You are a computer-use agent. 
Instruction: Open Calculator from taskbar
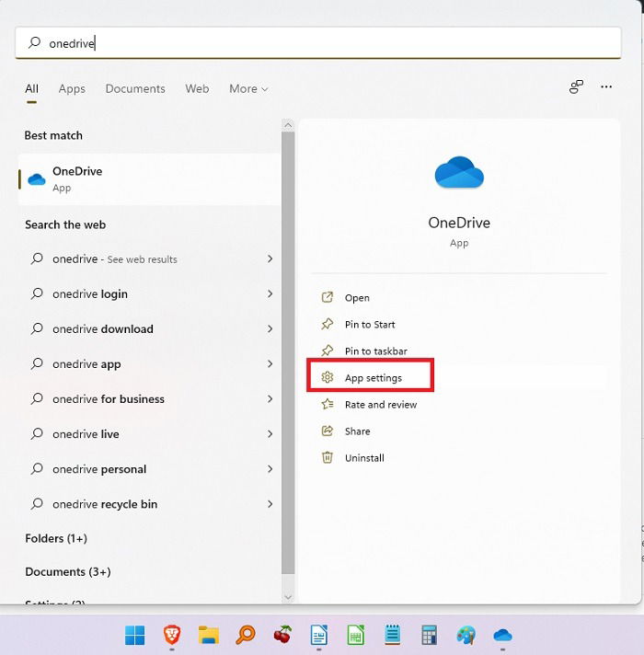pos(429,635)
